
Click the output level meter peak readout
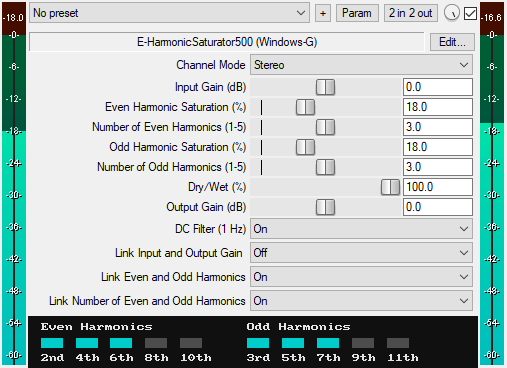tap(492, 18)
